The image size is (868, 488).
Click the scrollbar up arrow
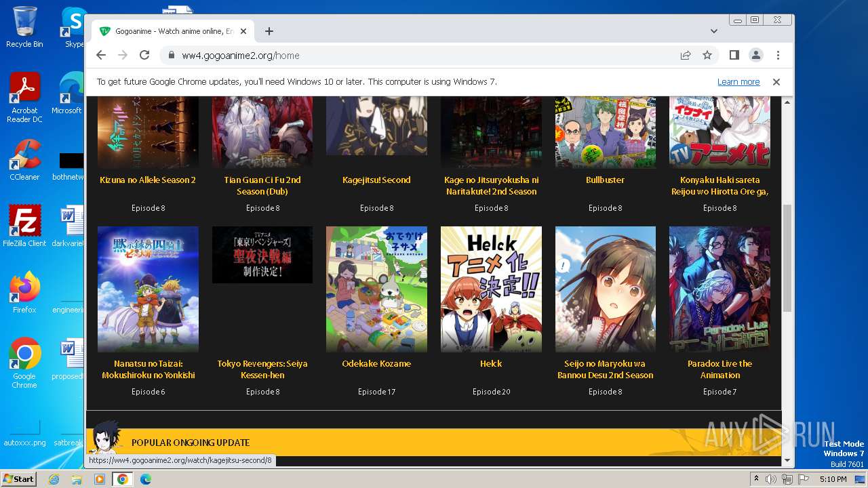[x=787, y=102]
